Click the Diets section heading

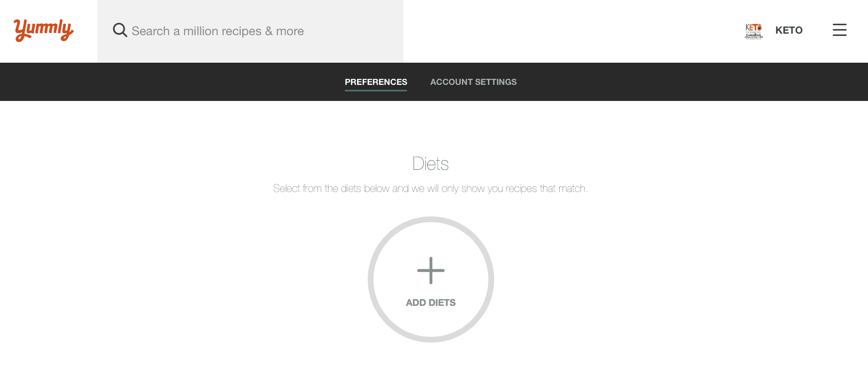[x=431, y=164]
